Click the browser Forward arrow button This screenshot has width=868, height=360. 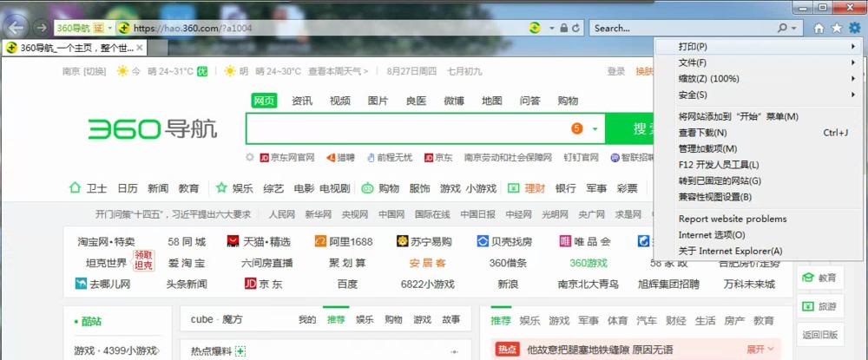[42, 28]
